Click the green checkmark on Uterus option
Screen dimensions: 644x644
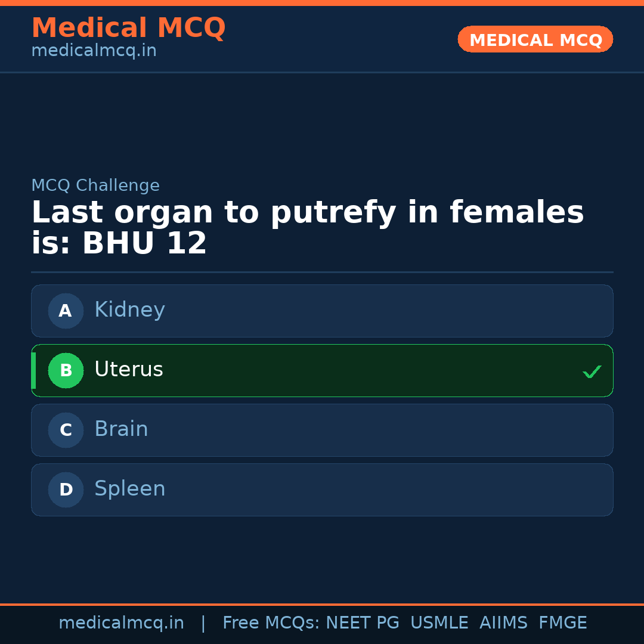point(592,371)
